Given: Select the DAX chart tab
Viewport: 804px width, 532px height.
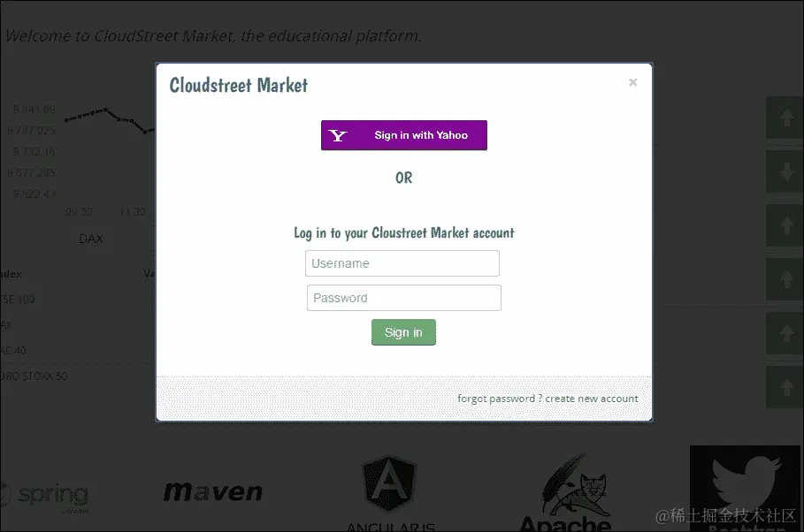Looking at the screenshot, I should (x=91, y=239).
